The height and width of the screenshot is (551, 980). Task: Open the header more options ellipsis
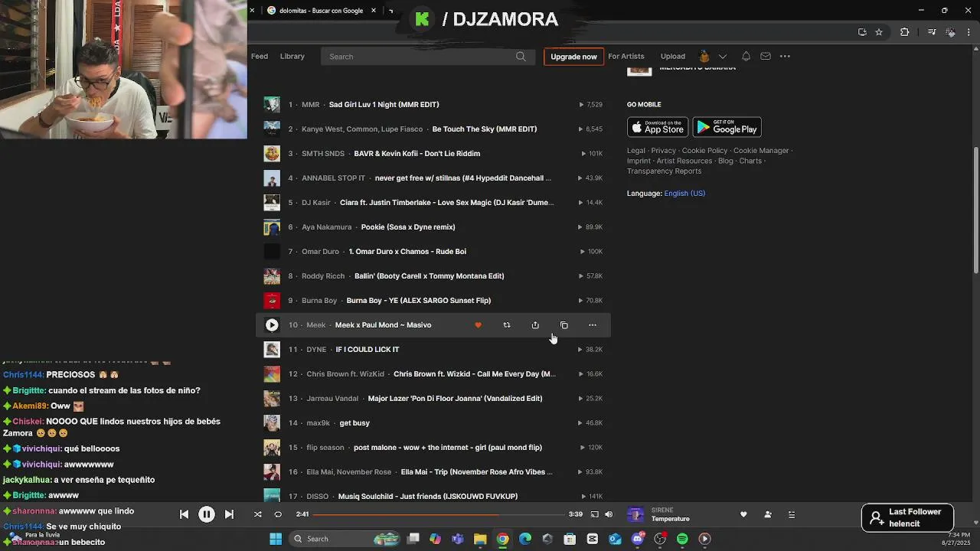785,56
